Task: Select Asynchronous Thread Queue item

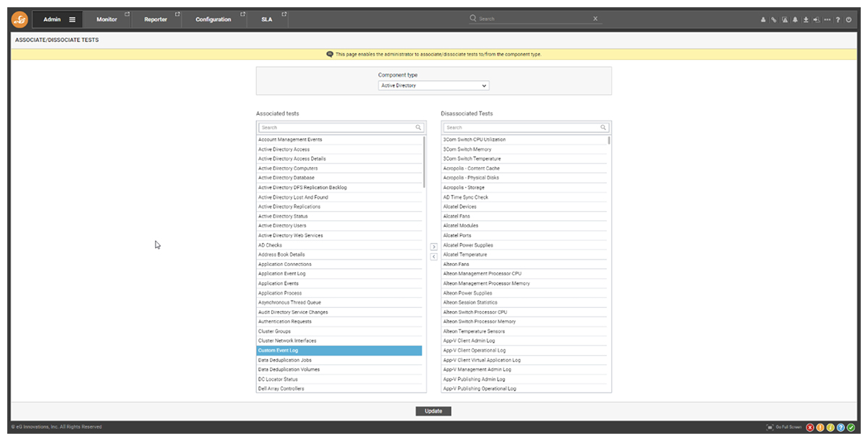Action: pos(339,302)
